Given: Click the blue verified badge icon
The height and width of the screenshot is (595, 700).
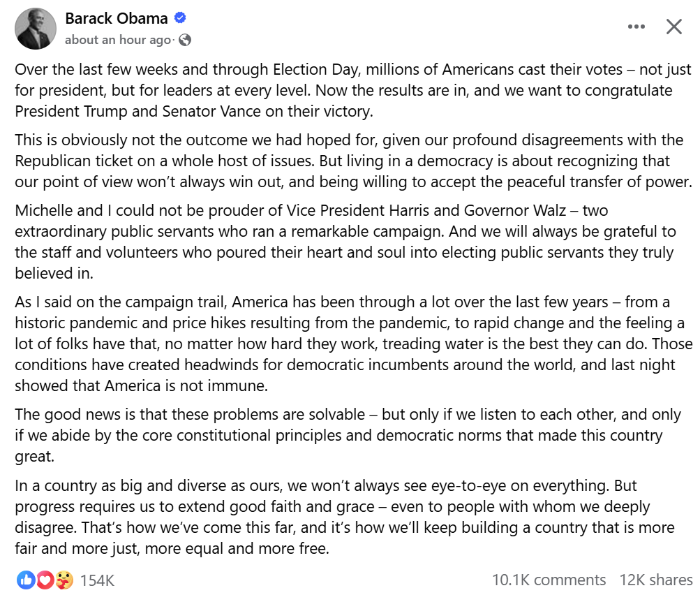Looking at the screenshot, I should pos(180,18).
